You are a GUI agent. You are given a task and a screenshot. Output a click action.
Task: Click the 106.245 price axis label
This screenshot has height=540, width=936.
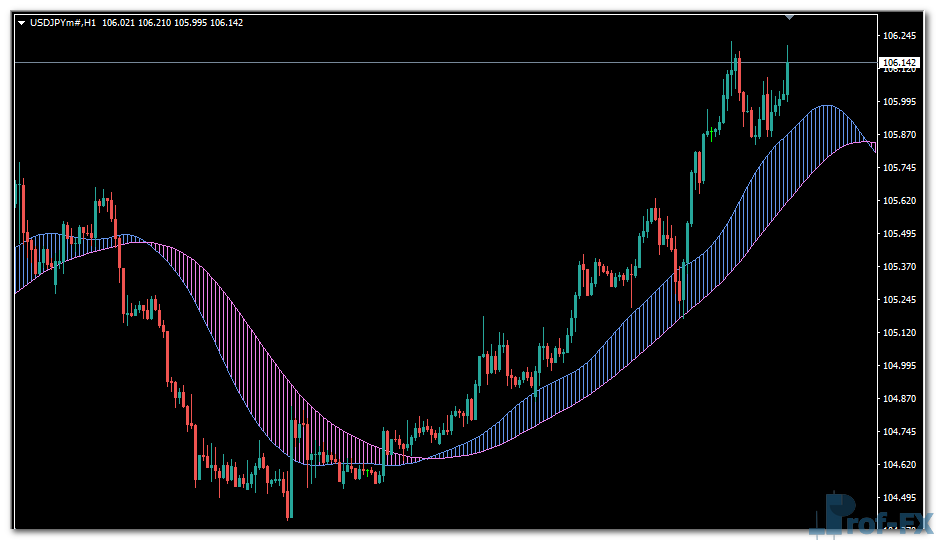pos(900,36)
